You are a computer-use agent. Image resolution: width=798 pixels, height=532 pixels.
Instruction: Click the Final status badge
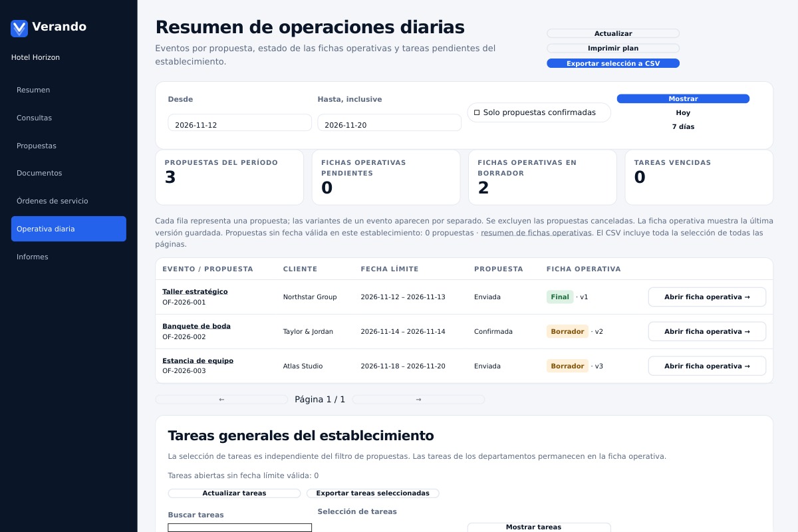coord(560,297)
